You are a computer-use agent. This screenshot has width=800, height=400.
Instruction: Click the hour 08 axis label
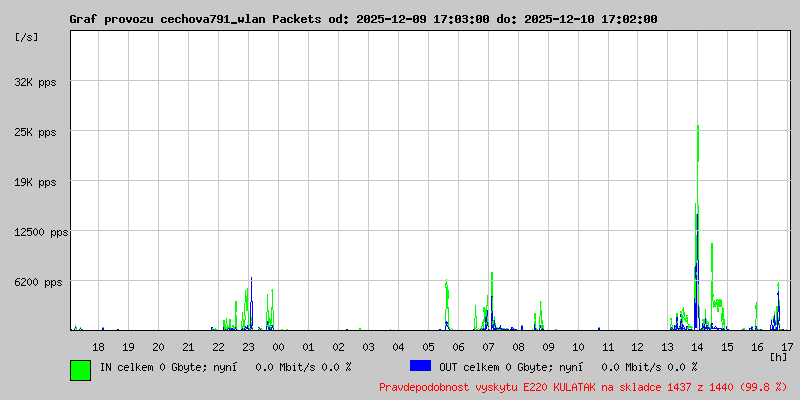518,347
